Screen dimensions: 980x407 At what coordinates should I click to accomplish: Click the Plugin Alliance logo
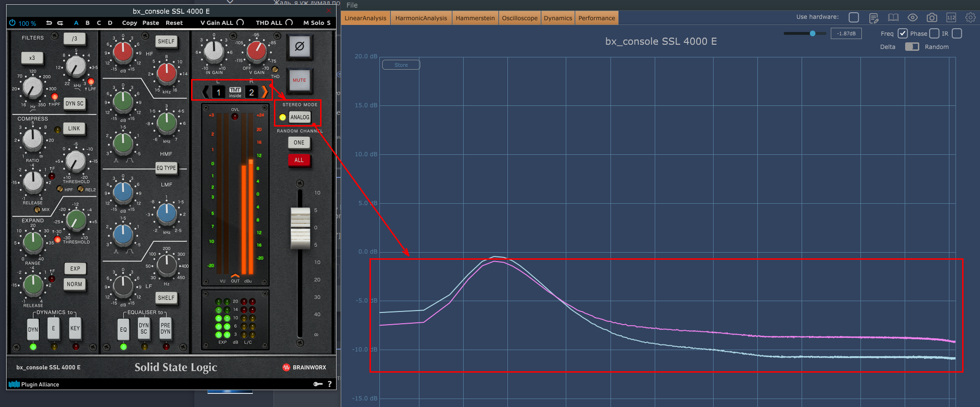point(34,384)
